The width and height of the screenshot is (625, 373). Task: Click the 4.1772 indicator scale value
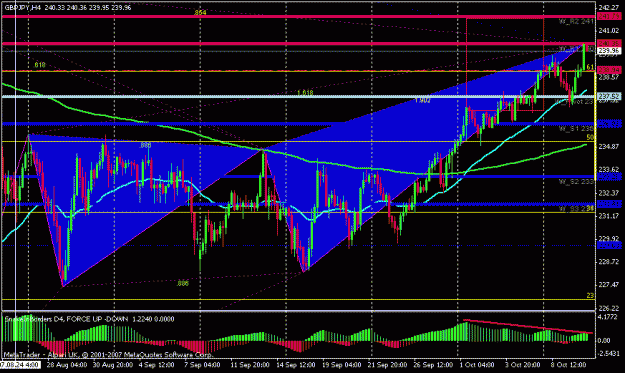click(x=608, y=317)
